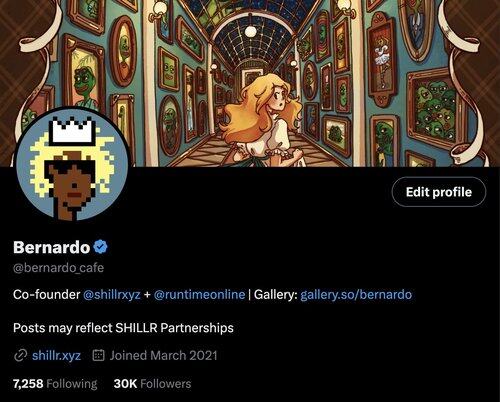Open the @shillrxyz mention in bio
Viewport: 500px width, 402px height.
click(112, 295)
